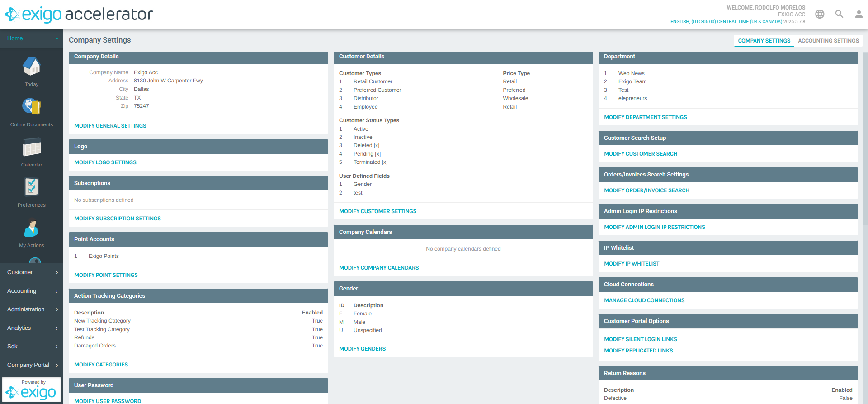This screenshot has width=868, height=404.
Task: Click the Wholesale price type value
Action: pyautogui.click(x=515, y=98)
